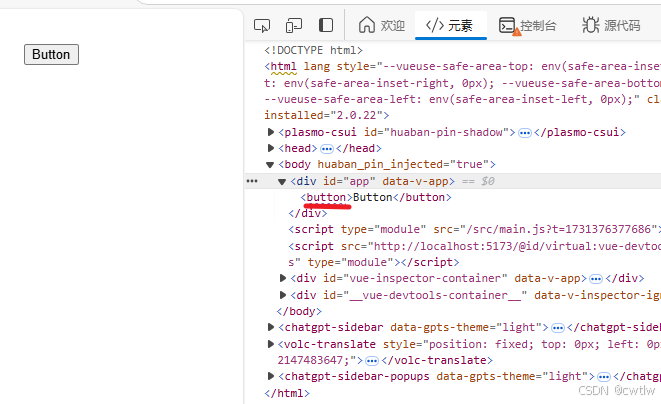Click ellipsis badge in vue-inspector-container row
Screen dimensions: 661x404
tap(596, 279)
